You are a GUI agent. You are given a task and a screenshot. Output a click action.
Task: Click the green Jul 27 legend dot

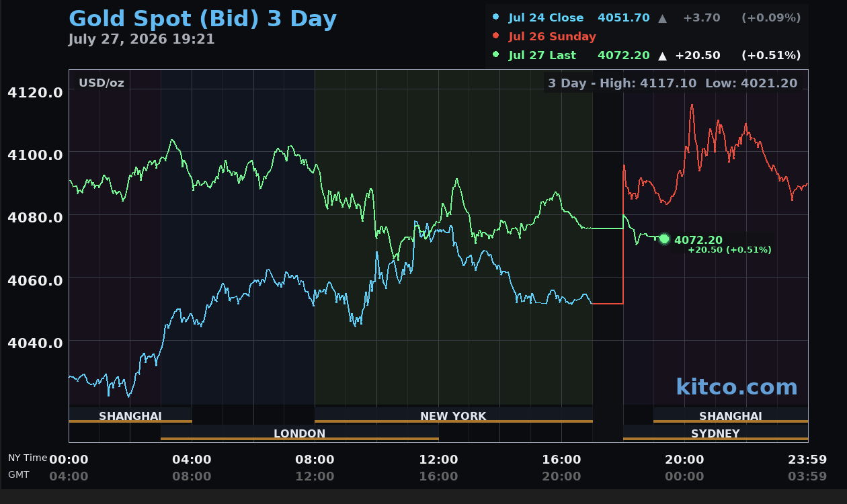click(x=495, y=55)
